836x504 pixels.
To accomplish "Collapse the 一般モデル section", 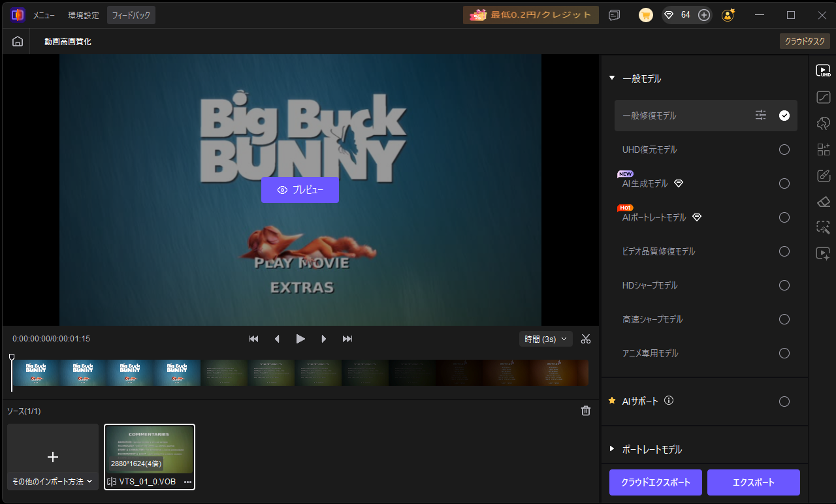I will 612,78.
